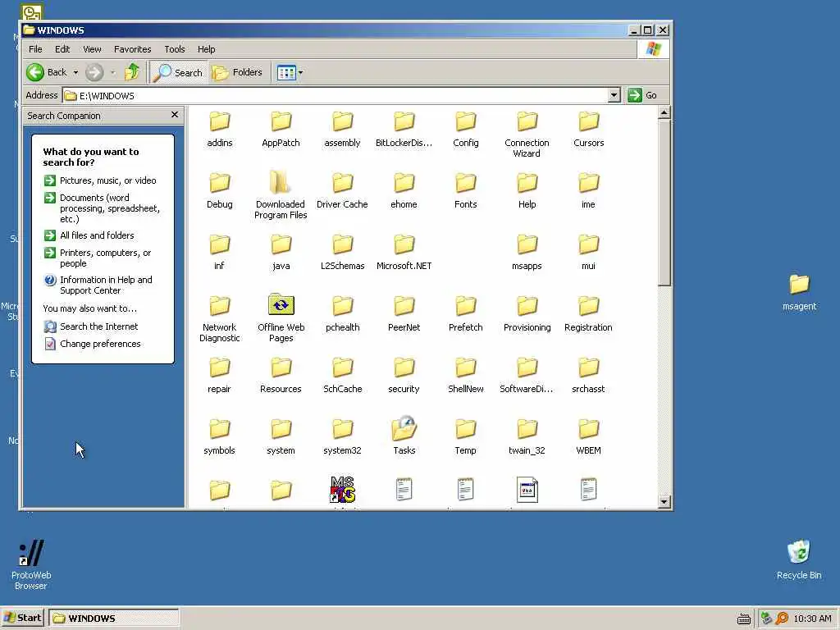
Task: Select the Offline Web Pages folder
Action: (x=281, y=317)
